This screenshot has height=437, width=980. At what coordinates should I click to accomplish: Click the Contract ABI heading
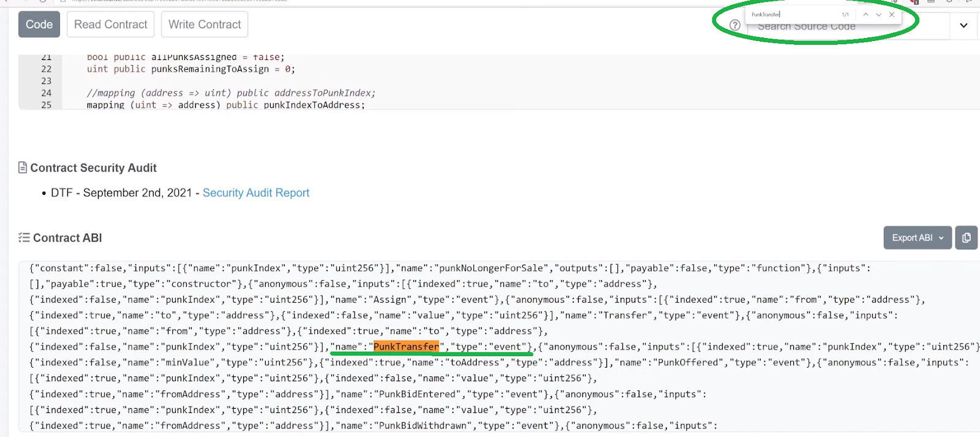point(67,238)
